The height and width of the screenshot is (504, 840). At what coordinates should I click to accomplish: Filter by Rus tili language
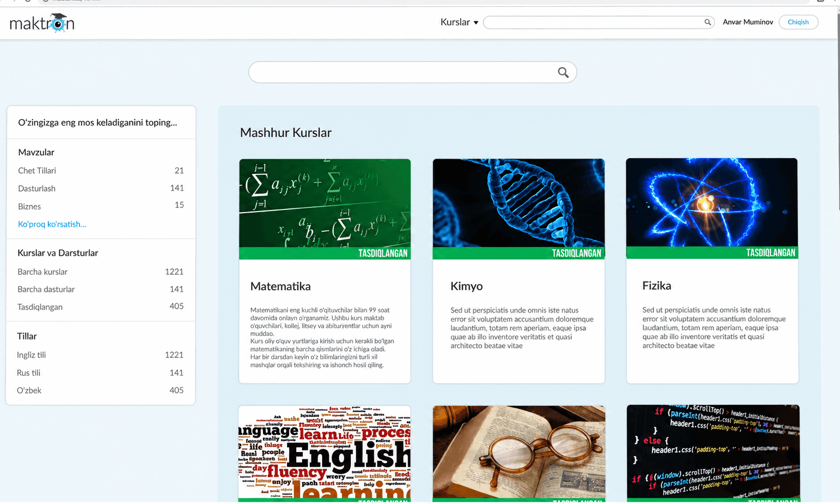click(x=29, y=373)
